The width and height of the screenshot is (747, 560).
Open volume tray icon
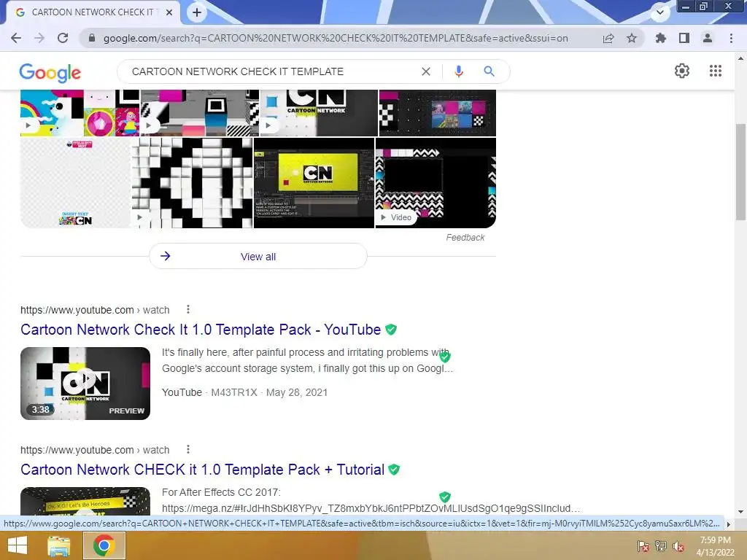point(678,546)
